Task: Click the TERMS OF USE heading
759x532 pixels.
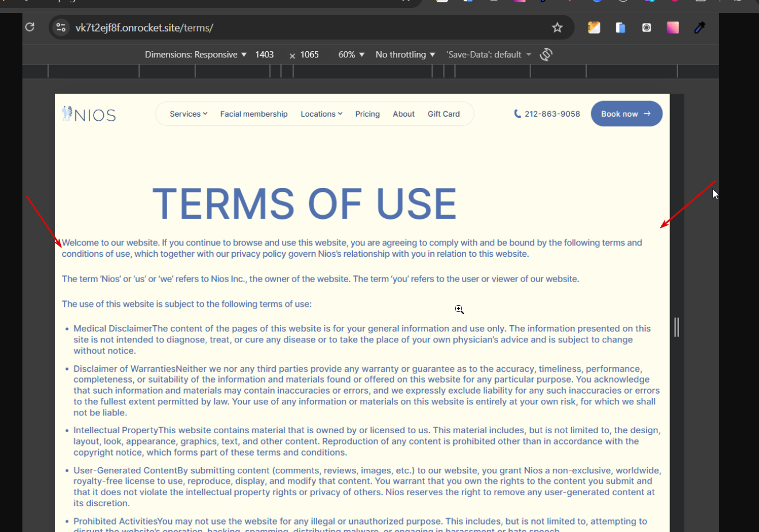Action: click(x=305, y=204)
